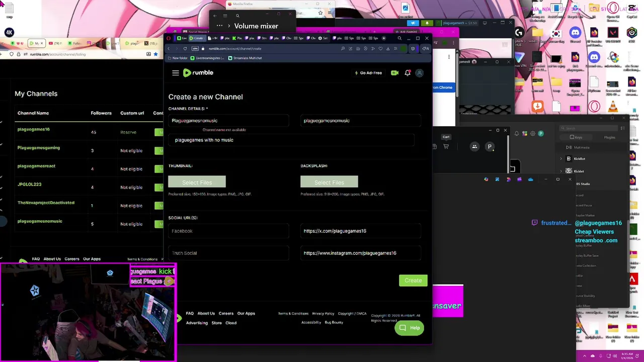The width and height of the screenshot is (644, 362).
Task: Toggle the Opera VPN badge
Action: [195, 49]
